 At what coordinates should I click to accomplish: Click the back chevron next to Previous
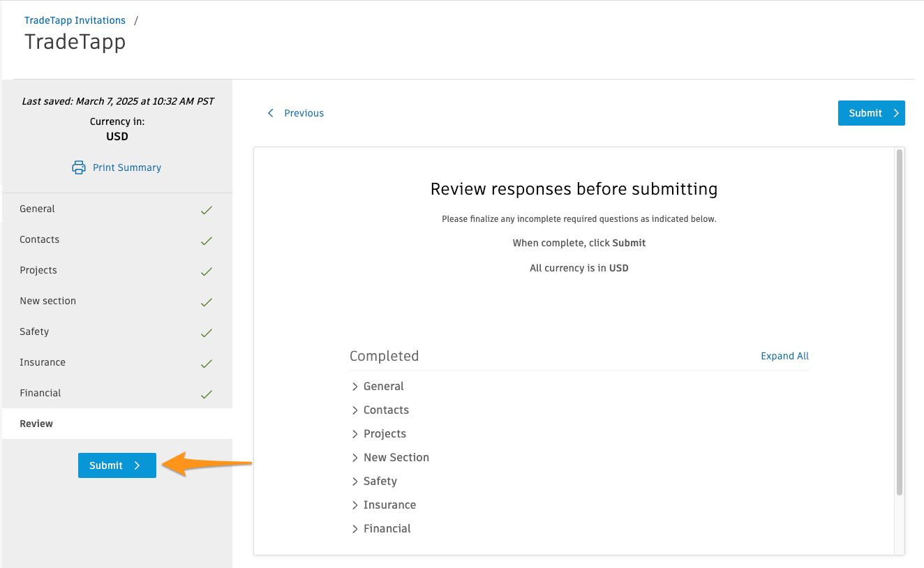[271, 113]
